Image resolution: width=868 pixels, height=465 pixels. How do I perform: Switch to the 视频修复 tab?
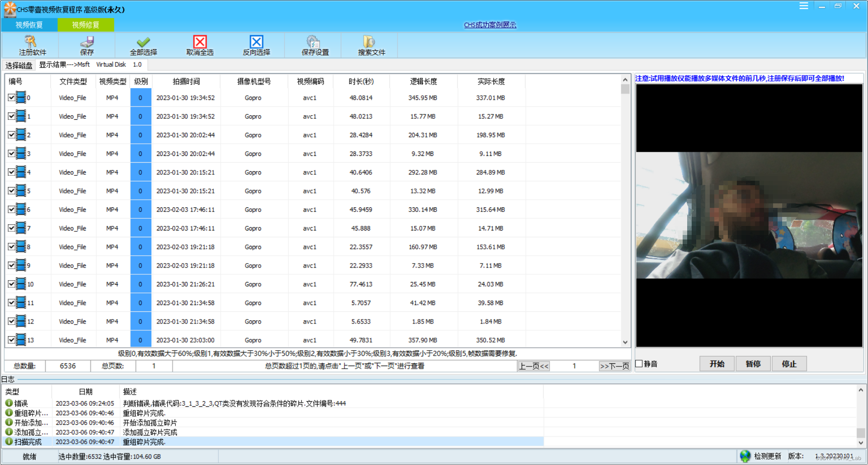(85, 25)
